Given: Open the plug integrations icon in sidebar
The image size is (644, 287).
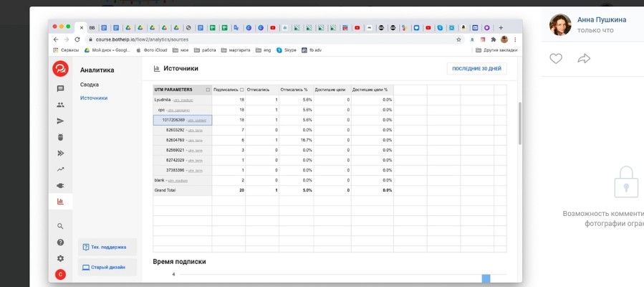Looking at the screenshot, I should 60,185.
